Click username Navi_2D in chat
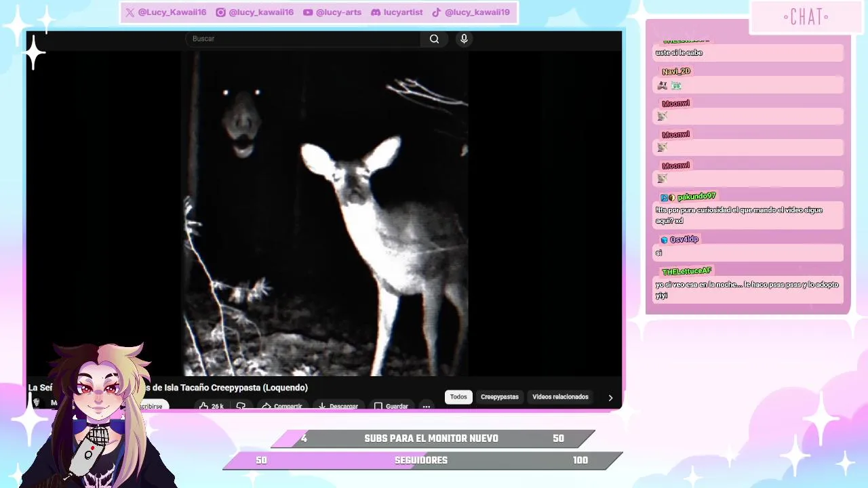The height and width of the screenshot is (488, 868). 676,71
